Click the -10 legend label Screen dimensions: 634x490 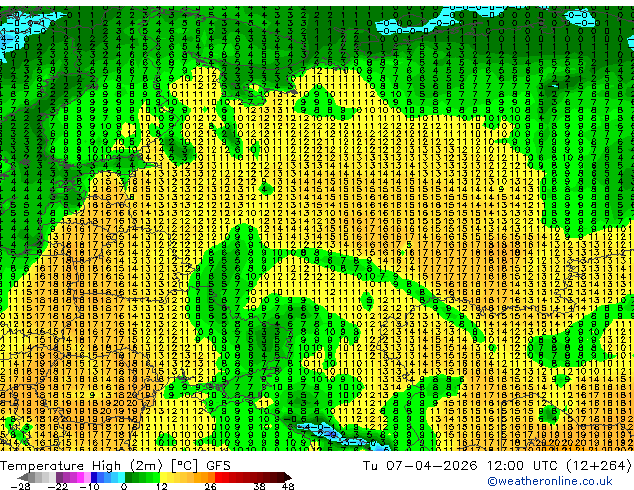click(89, 486)
